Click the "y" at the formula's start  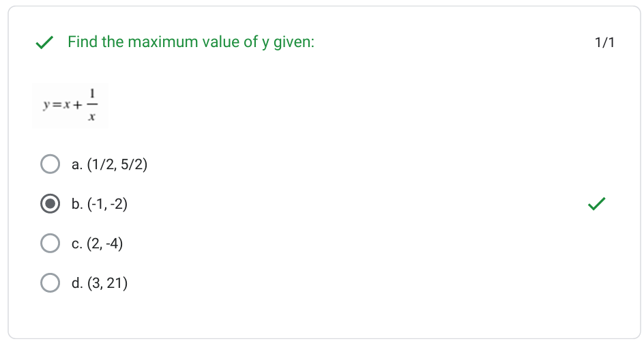coord(45,106)
